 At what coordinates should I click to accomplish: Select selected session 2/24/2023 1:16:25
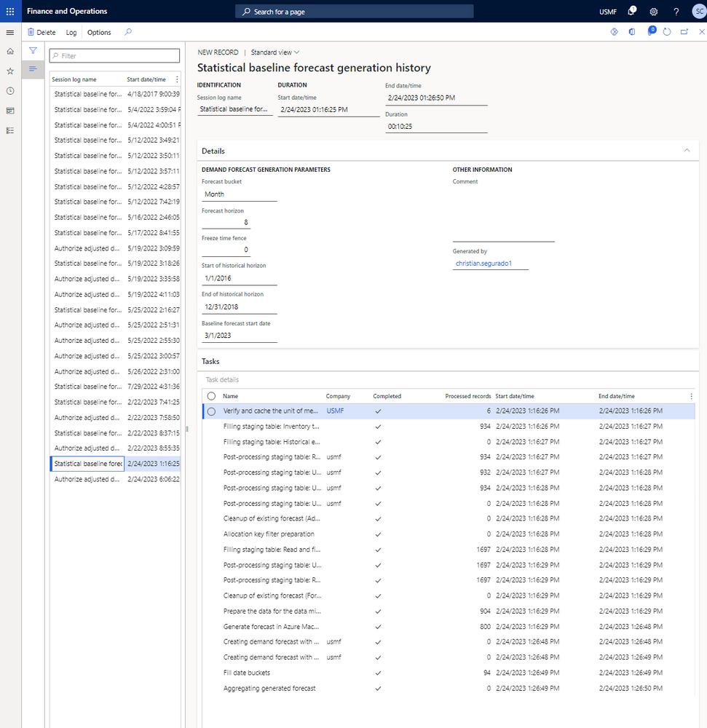[x=115, y=464]
